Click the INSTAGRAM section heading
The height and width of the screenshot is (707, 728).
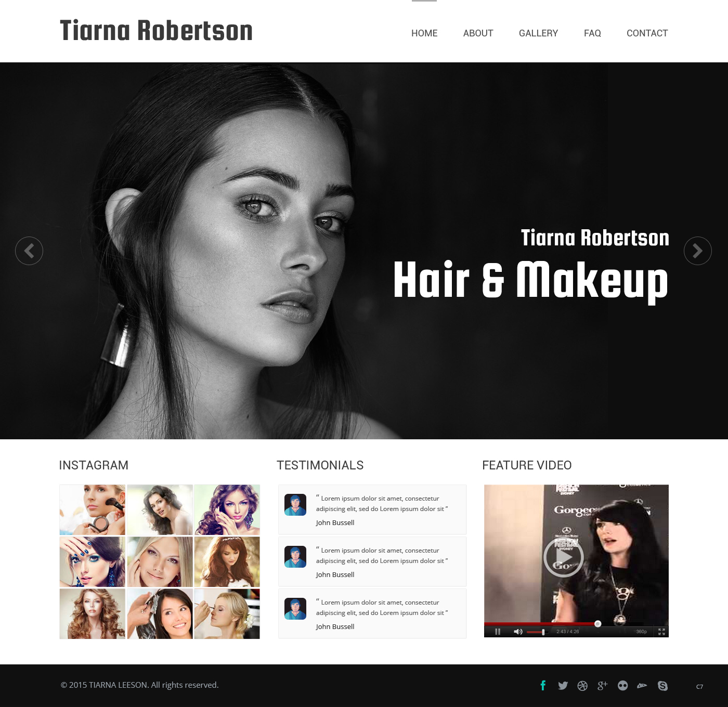tap(94, 465)
